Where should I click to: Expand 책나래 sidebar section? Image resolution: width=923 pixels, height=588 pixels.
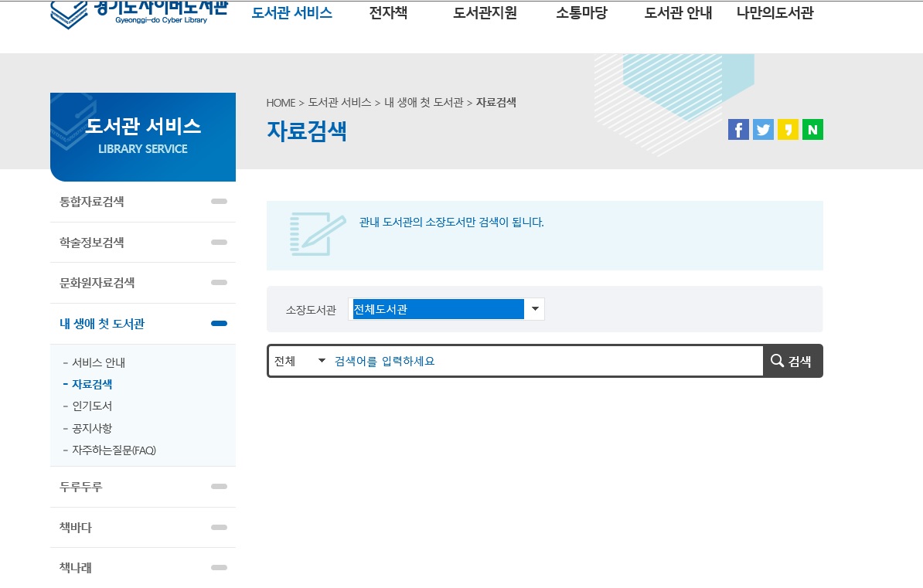point(143,567)
